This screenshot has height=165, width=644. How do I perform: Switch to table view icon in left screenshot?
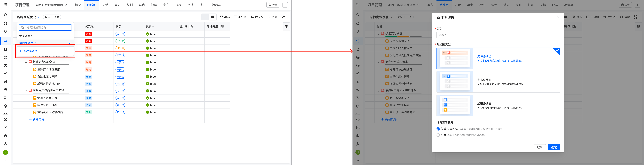[x=213, y=17]
